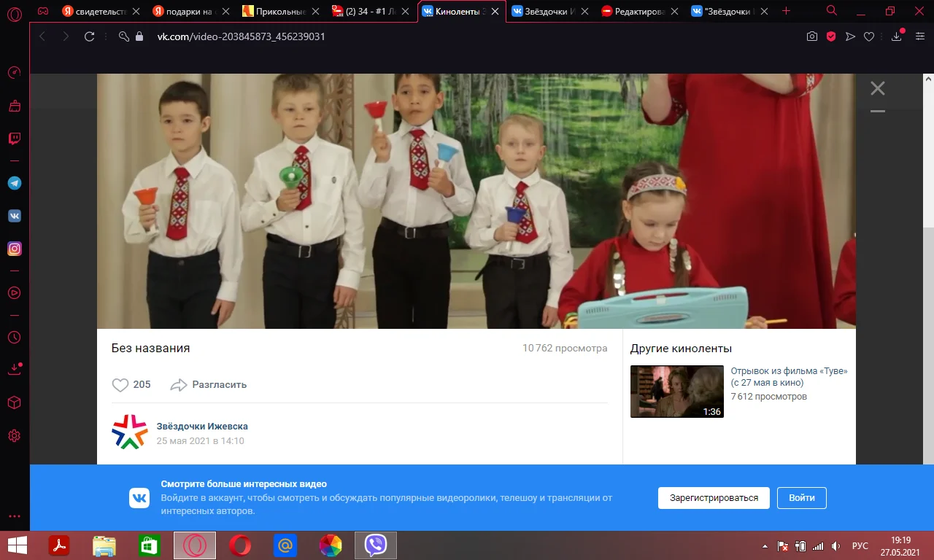Open the РУС language indicator
The width and height of the screenshot is (934, 560).
pyautogui.click(x=860, y=545)
